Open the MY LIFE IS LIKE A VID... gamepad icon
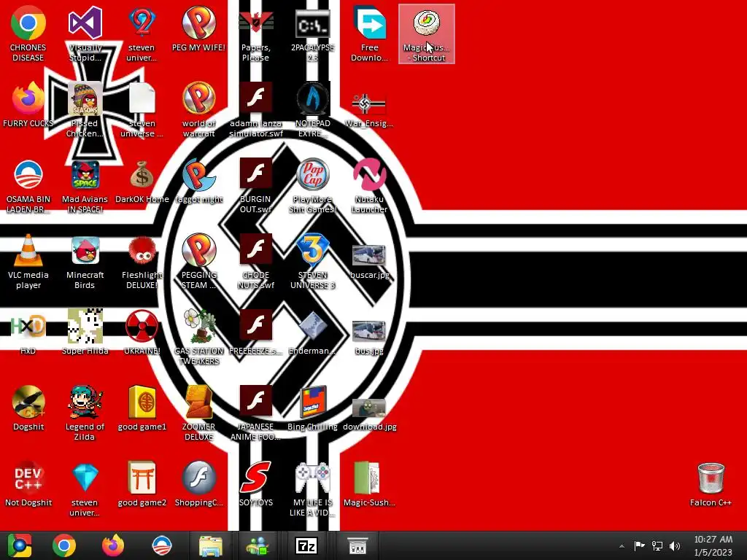 click(312, 489)
